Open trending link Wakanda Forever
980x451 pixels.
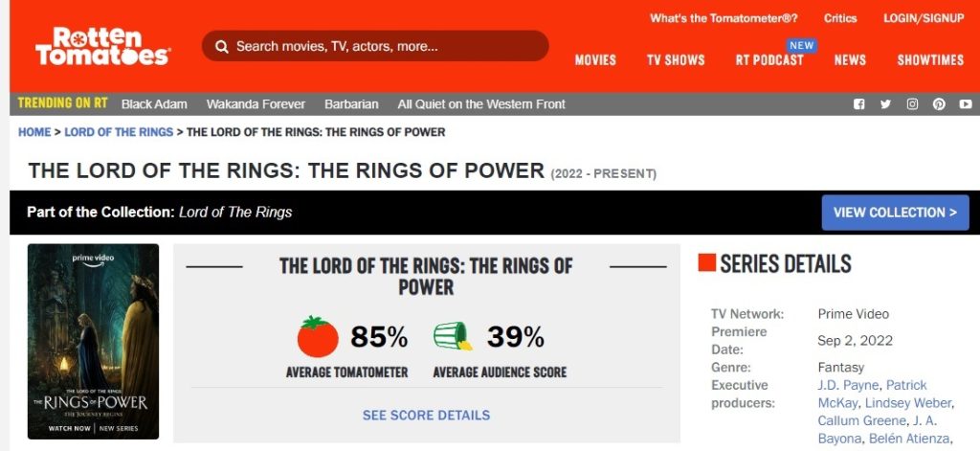pyautogui.click(x=256, y=104)
